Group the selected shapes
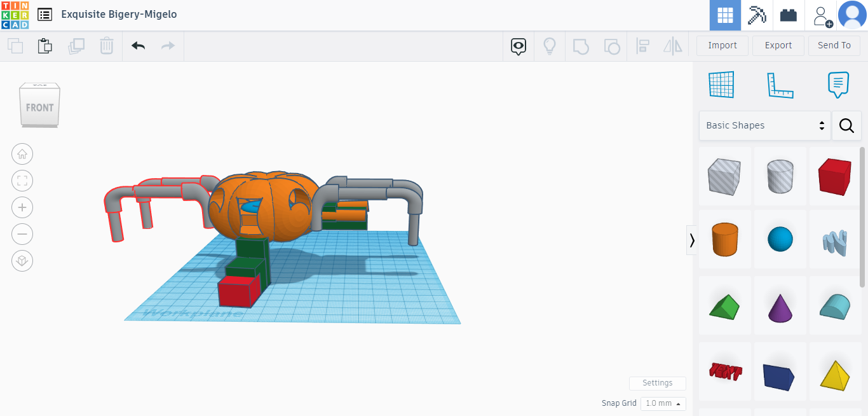This screenshot has width=868, height=416. (x=581, y=46)
